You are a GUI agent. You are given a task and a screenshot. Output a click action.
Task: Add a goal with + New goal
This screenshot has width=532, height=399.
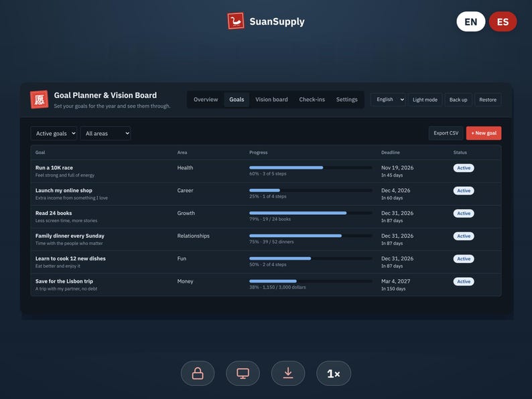pos(484,133)
